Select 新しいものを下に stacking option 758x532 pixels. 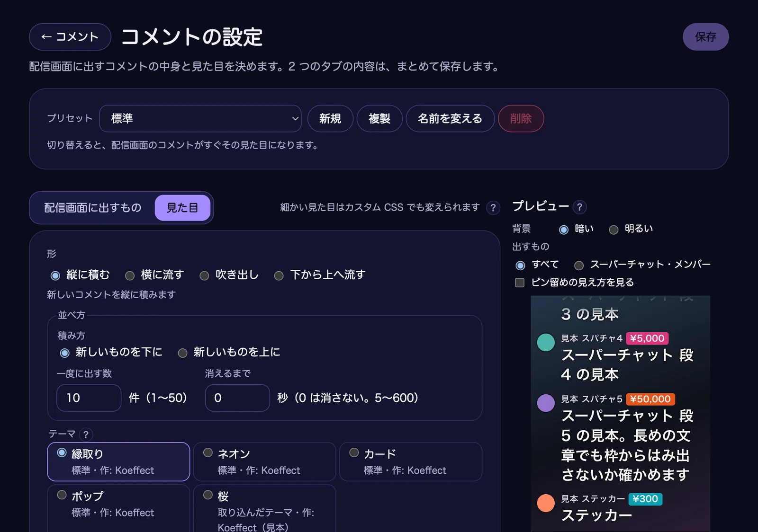111,353
